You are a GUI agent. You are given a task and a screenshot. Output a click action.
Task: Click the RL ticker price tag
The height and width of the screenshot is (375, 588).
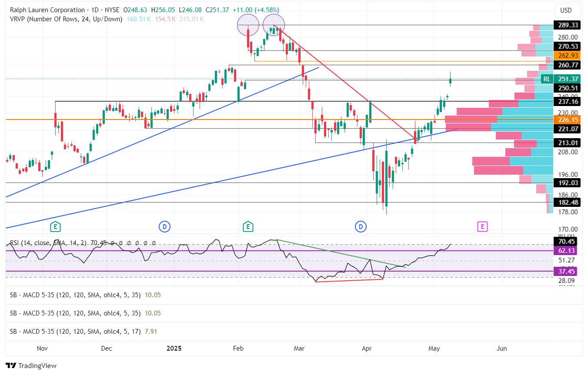(547, 79)
